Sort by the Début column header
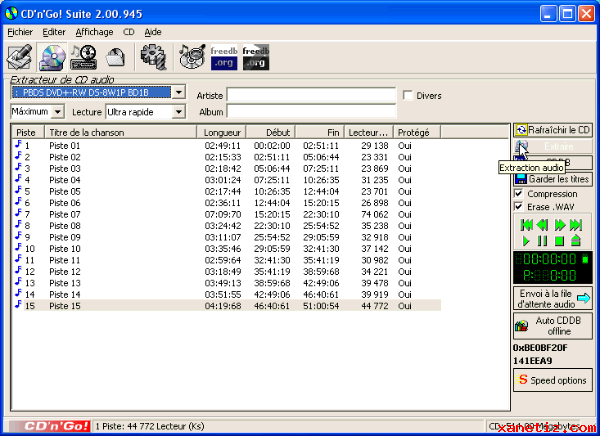 [271, 132]
